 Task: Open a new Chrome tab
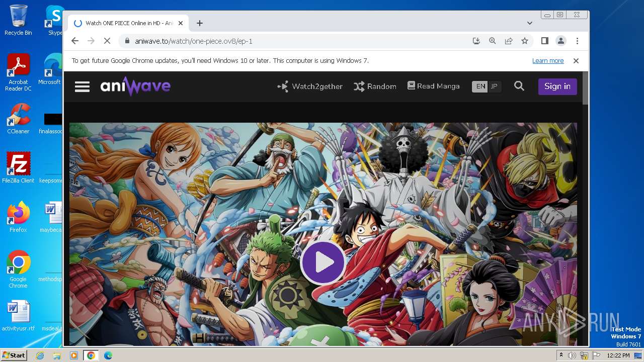point(200,23)
